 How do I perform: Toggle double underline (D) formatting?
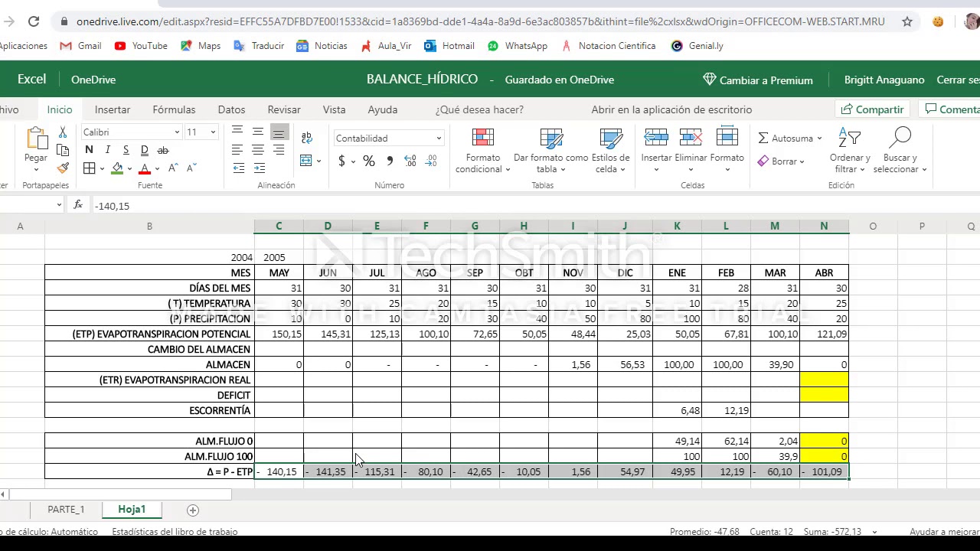[145, 150]
